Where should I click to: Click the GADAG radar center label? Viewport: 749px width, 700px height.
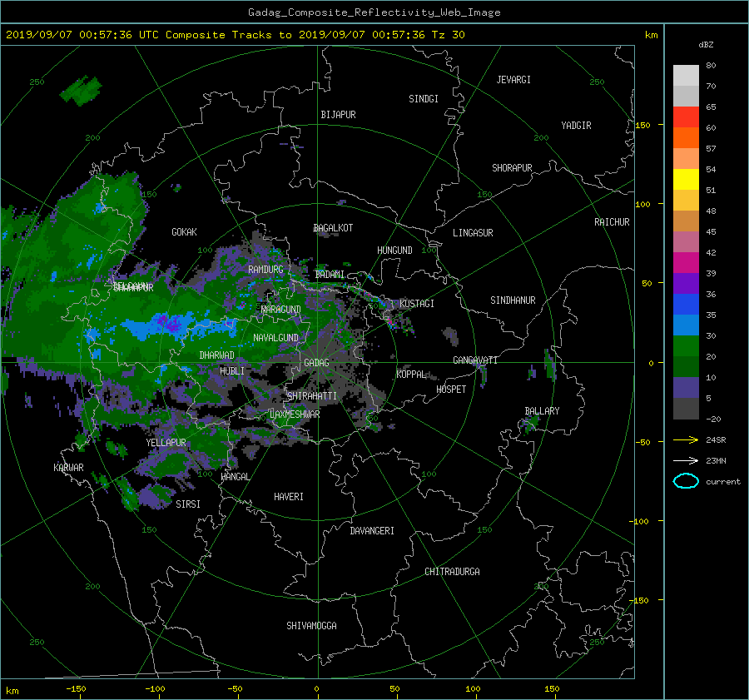317,363
